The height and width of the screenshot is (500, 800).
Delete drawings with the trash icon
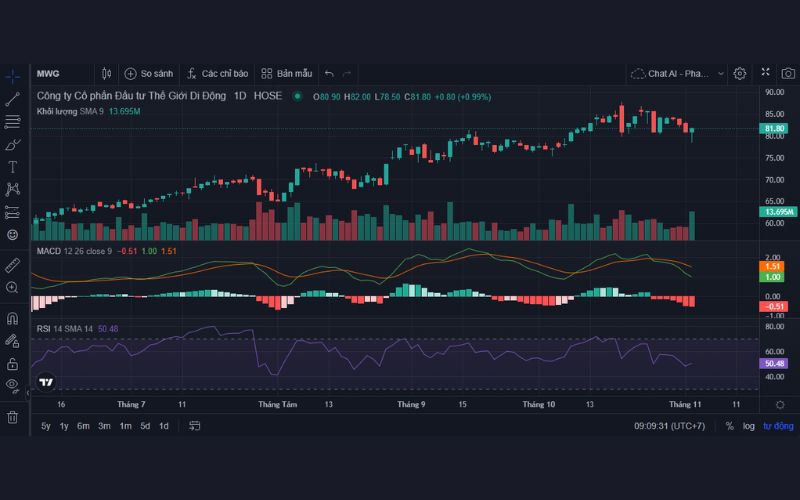(12, 417)
